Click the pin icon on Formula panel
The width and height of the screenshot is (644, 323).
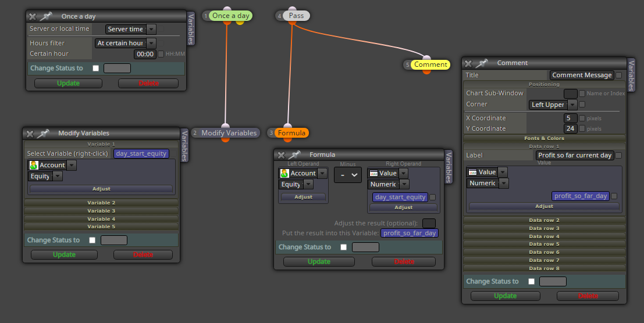tap(294, 155)
